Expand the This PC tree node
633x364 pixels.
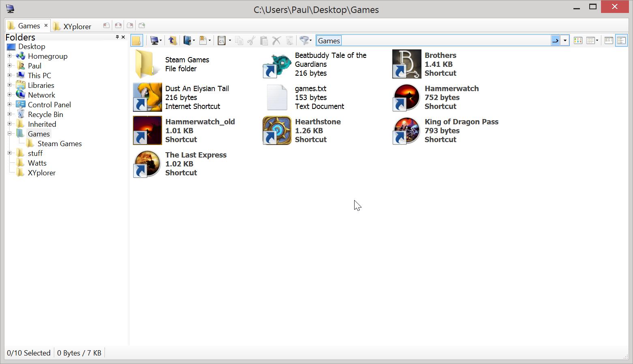pyautogui.click(x=10, y=75)
